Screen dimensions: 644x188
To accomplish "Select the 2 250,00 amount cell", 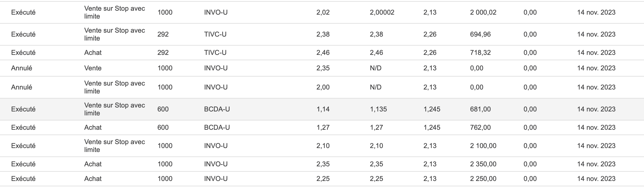I will 483,179.
